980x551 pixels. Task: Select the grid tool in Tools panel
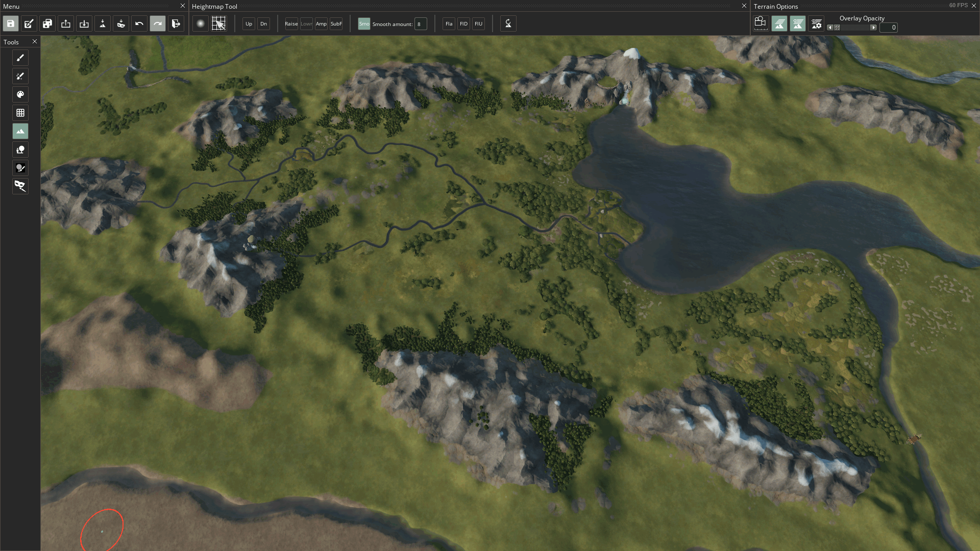click(20, 113)
